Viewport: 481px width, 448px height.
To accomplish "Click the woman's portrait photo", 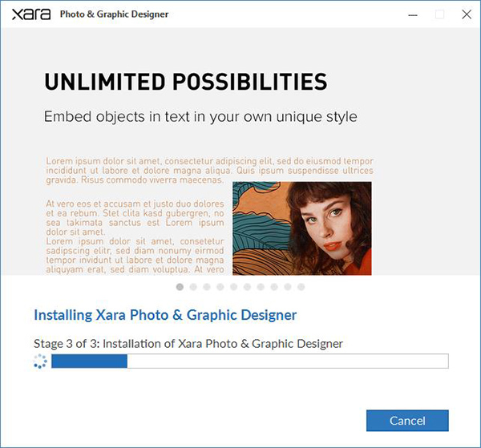I will click(x=302, y=228).
